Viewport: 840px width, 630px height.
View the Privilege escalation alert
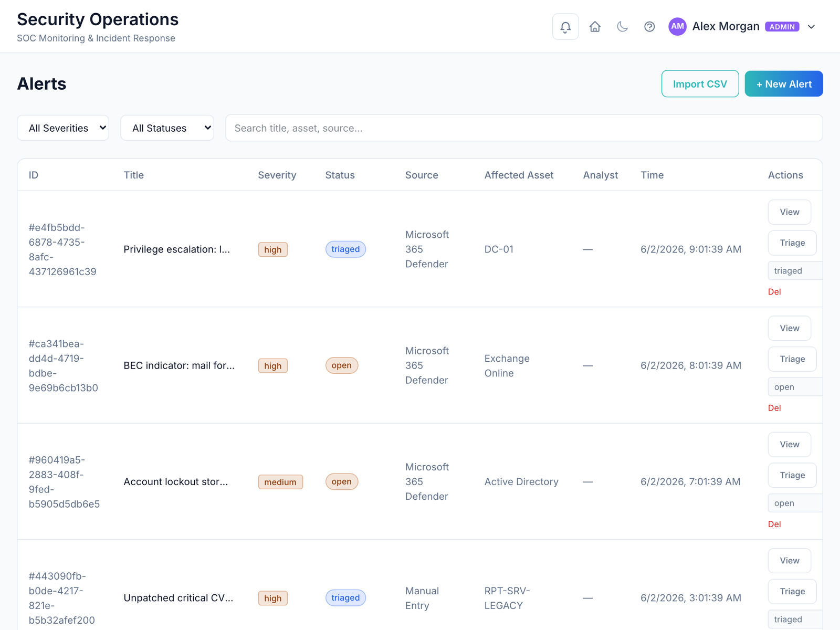coord(790,212)
